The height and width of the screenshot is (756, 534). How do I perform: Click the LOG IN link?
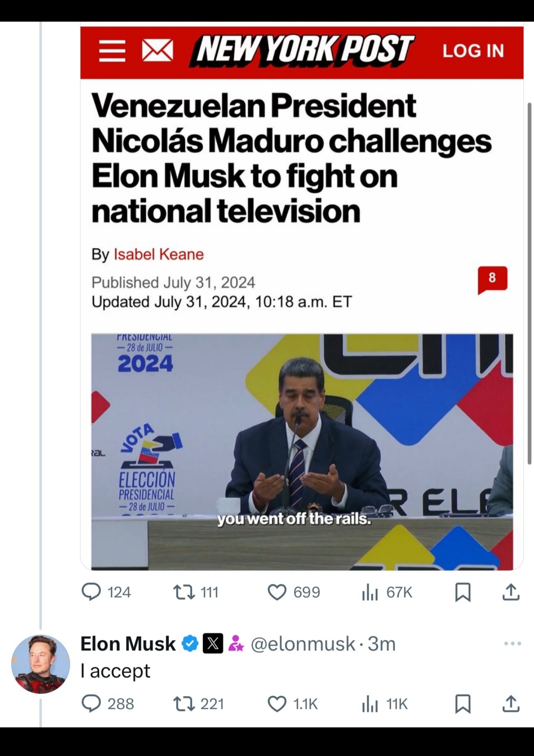tap(473, 51)
